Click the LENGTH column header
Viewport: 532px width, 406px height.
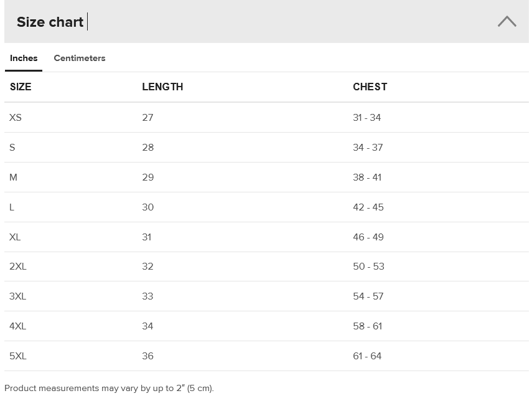[x=162, y=87]
